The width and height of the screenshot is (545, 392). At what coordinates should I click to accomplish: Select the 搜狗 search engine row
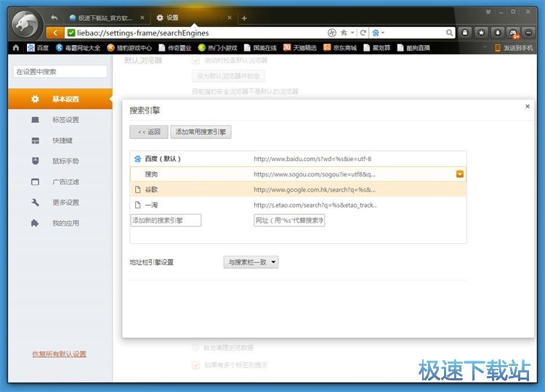point(298,174)
